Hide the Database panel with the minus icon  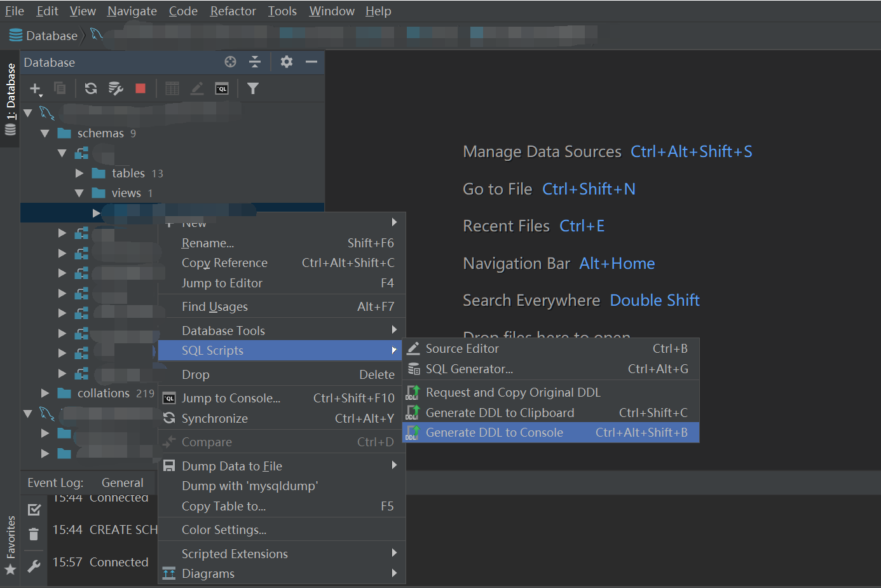(311, 62)
